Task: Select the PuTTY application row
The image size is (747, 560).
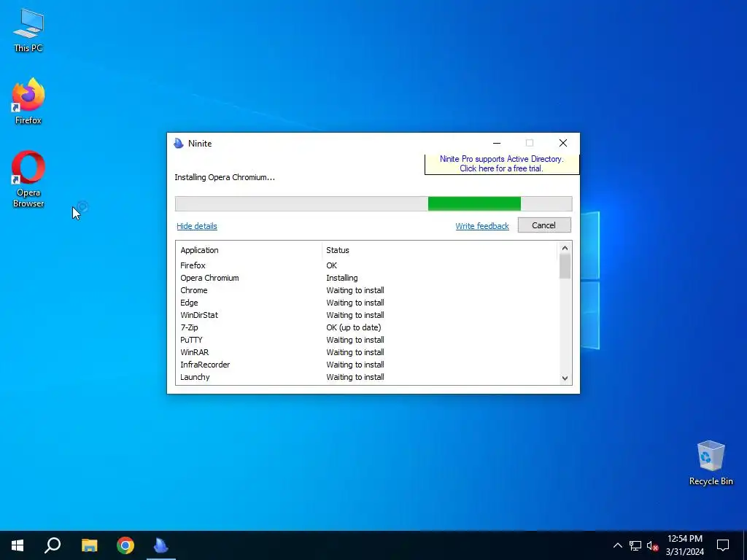Action: [367, 340]
